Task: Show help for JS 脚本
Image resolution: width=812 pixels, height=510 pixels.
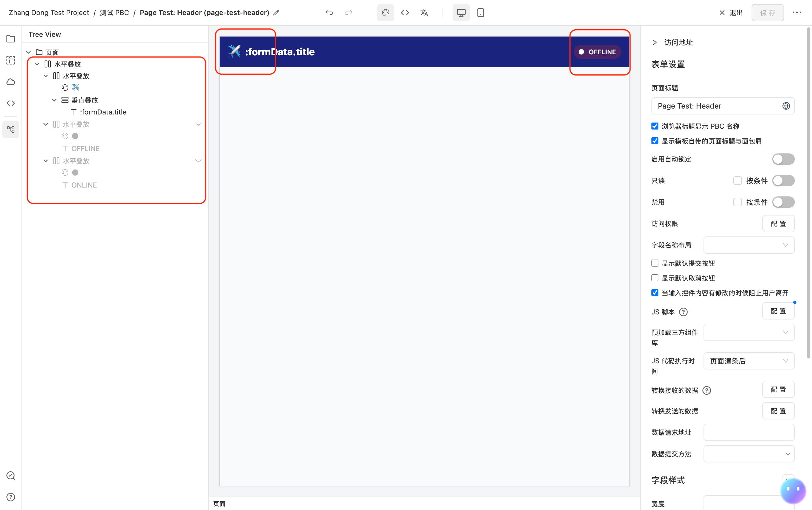Action: [x=683, y=312]
